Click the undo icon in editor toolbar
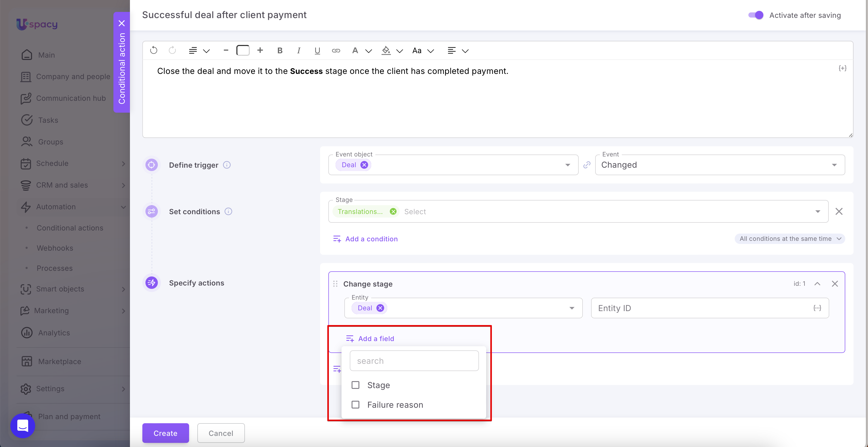This screenshot has width=868, height=447. tap(154, 50)
